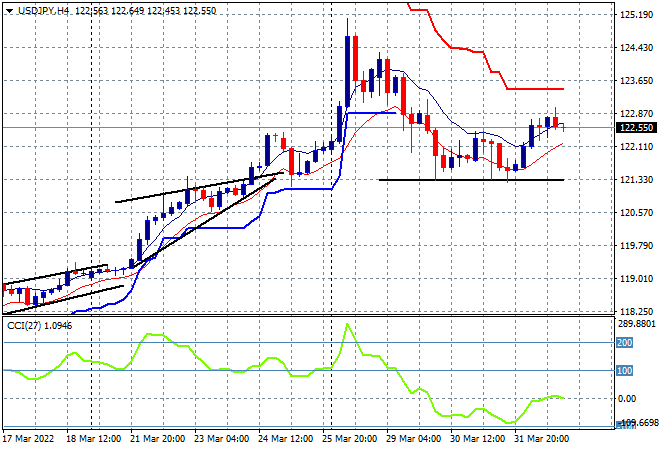Click the 118.250 price scale value
The image size is (660, 450).
(x=636, y=312)
